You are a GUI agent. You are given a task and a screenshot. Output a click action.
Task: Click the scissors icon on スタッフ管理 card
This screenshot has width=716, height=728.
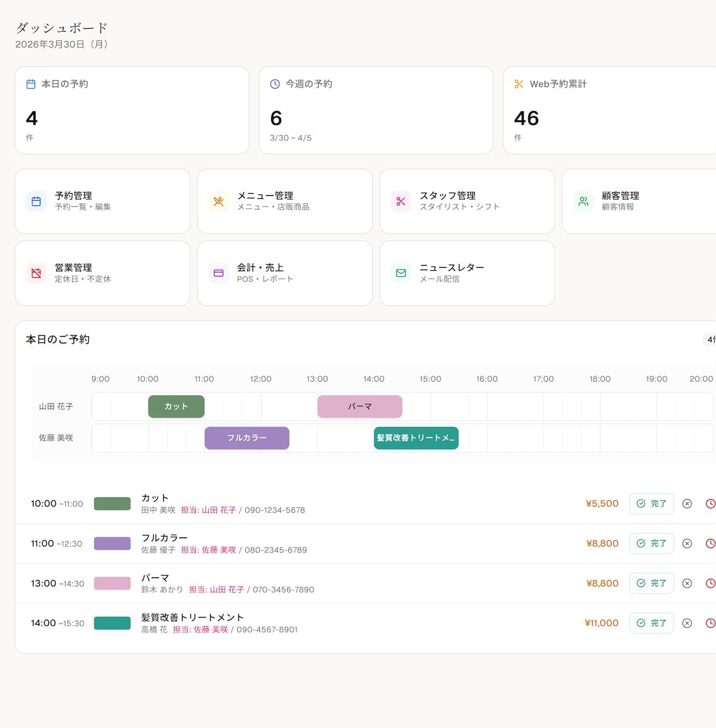point(401,201)
